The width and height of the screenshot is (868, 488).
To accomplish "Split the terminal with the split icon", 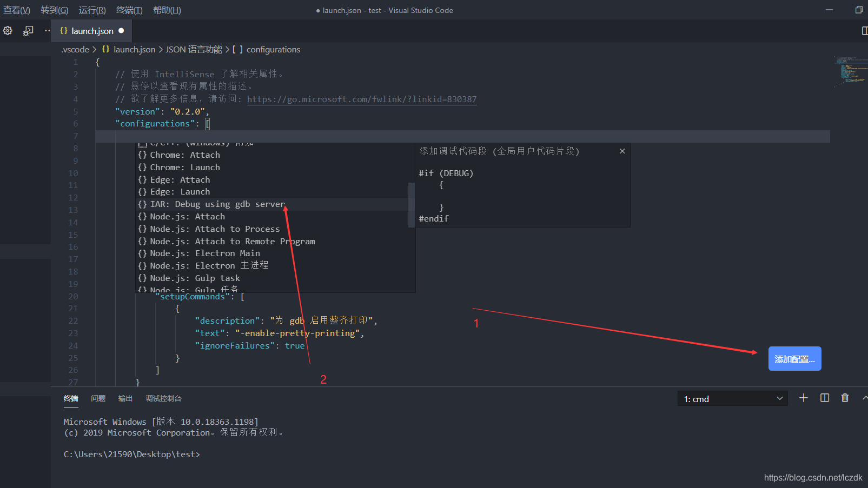I will coord(825,398).
